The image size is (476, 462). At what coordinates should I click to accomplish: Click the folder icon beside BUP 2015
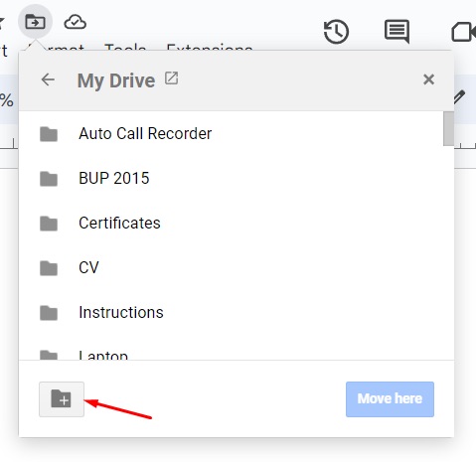click(x=49, y=179)
